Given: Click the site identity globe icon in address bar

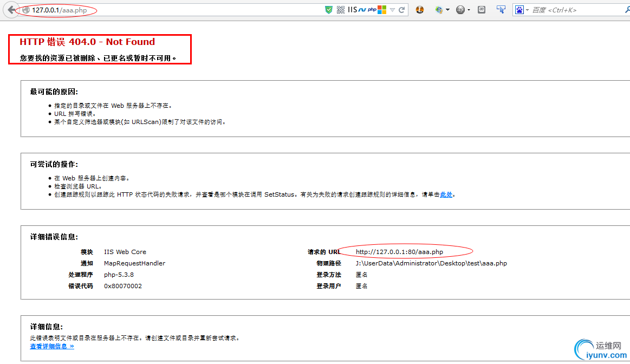Looking at the screenshot, I should click(25, 10).
